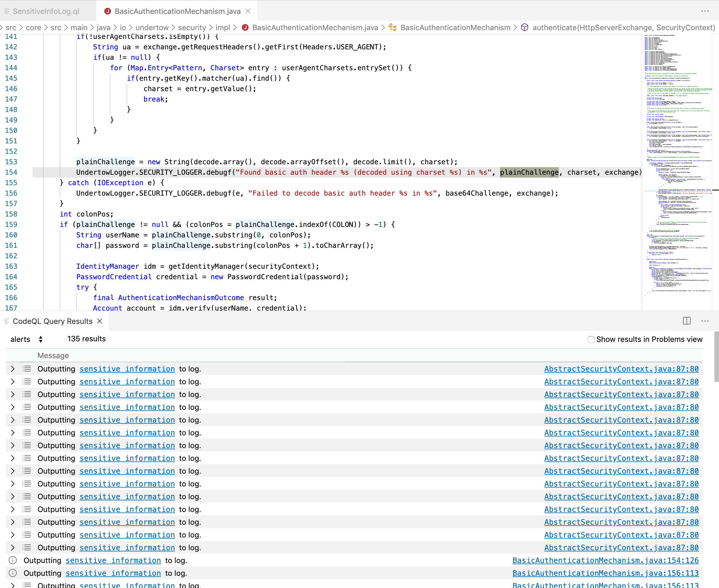Click the Java file icon in the breadcrumb
Image resolution: width=719 pixels, height=588 pixels.
[x=245, y=28]
